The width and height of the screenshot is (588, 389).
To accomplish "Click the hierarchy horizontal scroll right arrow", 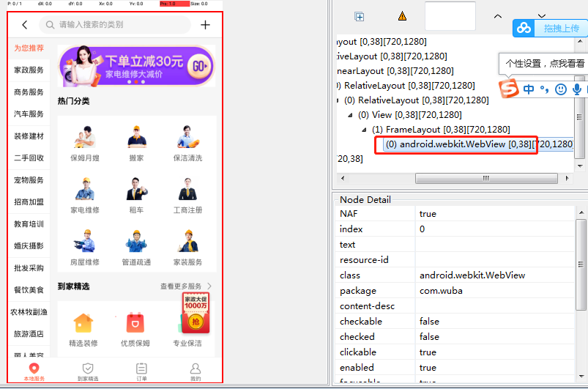I will [x=567, y=178].
